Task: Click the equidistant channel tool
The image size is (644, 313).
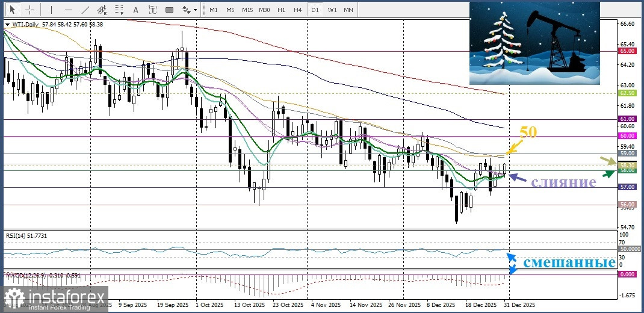Action: coord(103,10)
